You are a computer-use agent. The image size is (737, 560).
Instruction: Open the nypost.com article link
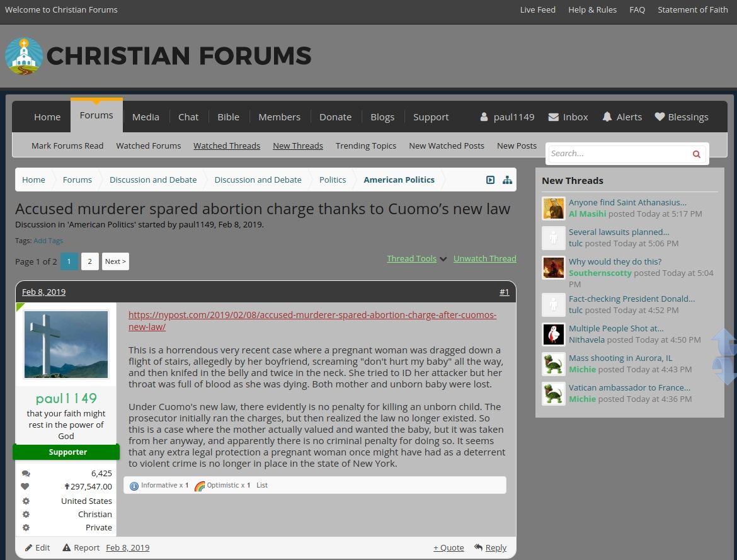312,314
